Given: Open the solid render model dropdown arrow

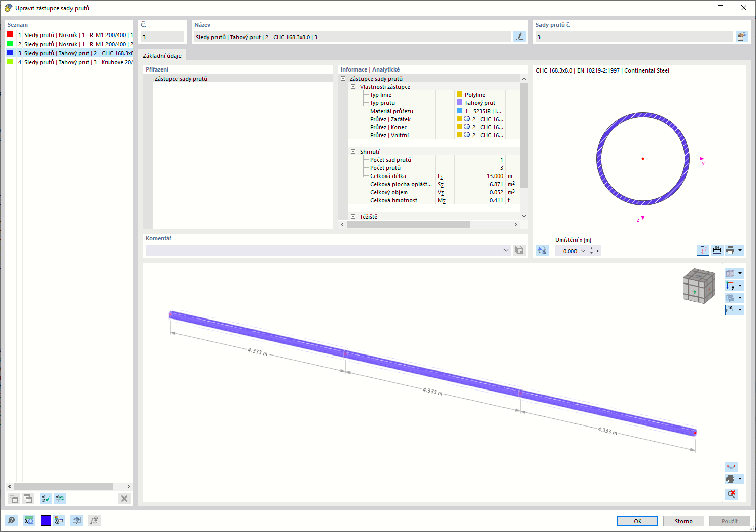Looking at the screenshot, I should coord(740,298).
